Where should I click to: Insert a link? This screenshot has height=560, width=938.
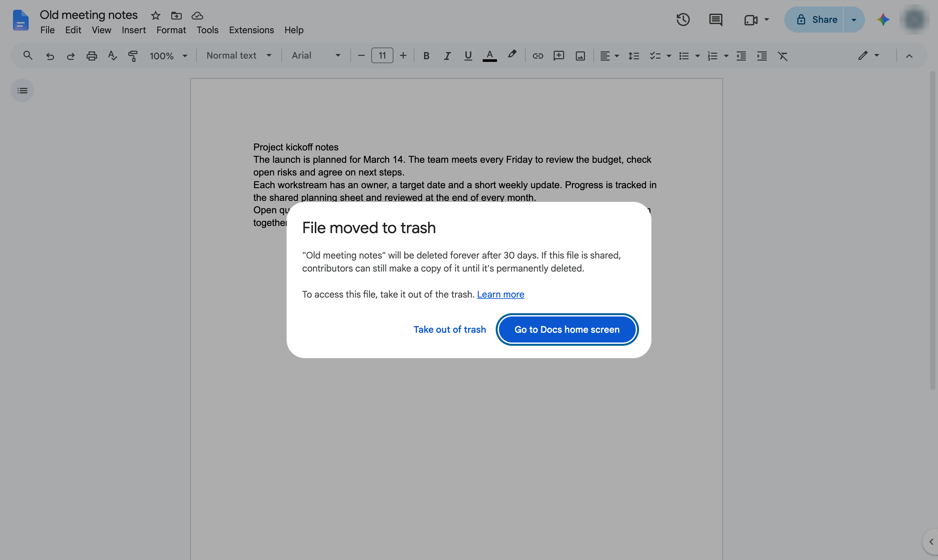click(x=537, y=56)
